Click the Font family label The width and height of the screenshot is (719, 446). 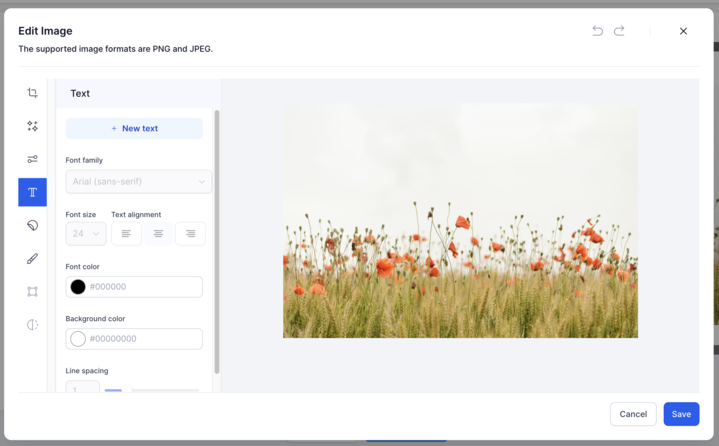pos(84,160)
